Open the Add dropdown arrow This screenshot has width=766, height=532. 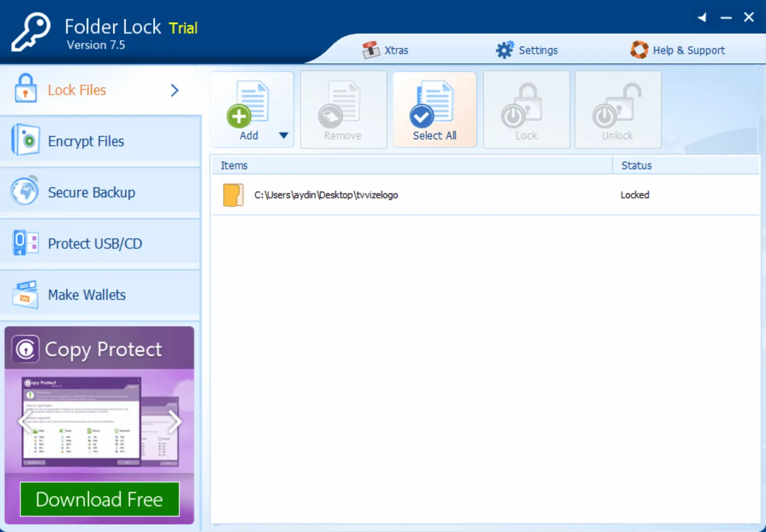(284, 135)
